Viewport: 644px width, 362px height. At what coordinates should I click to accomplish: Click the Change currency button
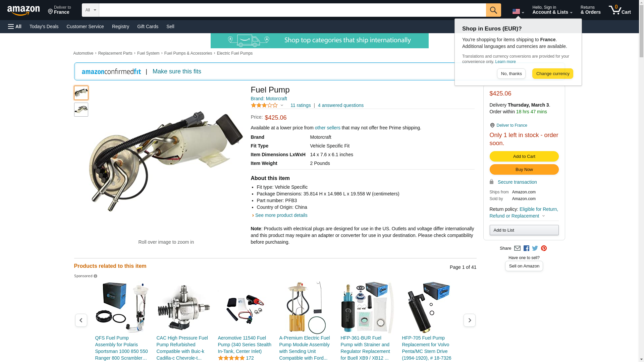click(x=552, y=74)
